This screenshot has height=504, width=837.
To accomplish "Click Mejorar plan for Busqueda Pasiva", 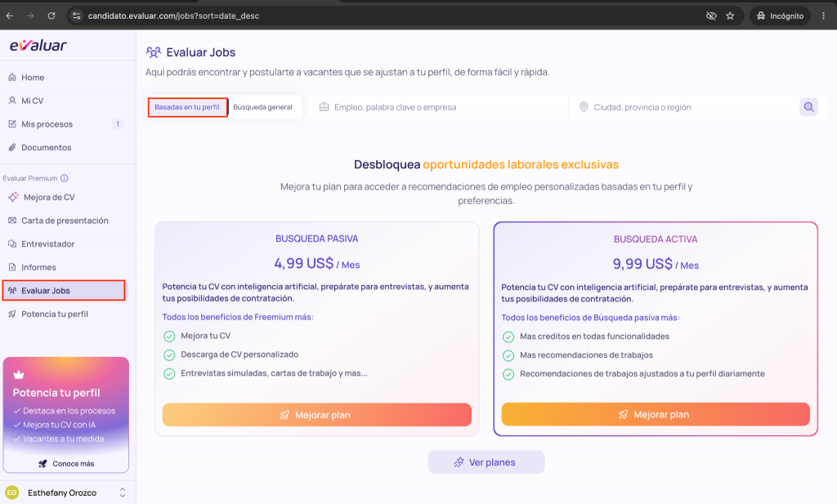I will click(316, 415).
